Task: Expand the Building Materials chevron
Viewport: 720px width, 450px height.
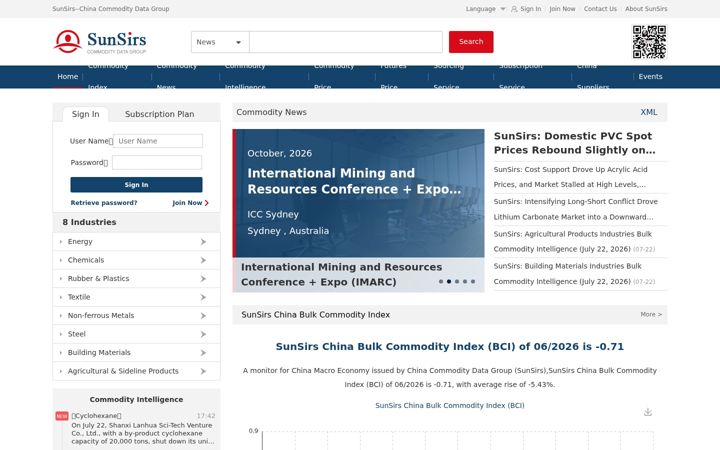Action: (203, 353)
